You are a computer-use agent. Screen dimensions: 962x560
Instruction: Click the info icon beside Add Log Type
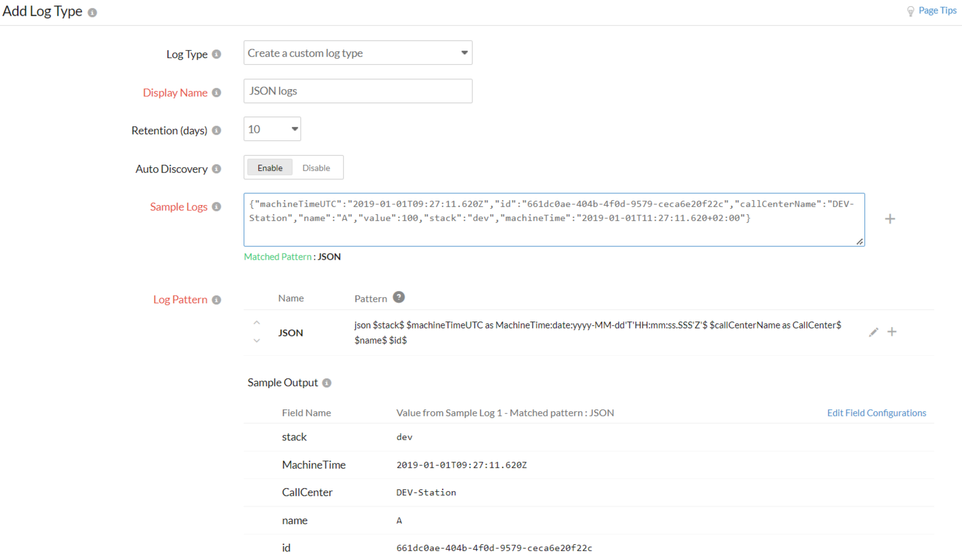pos(92,13)
